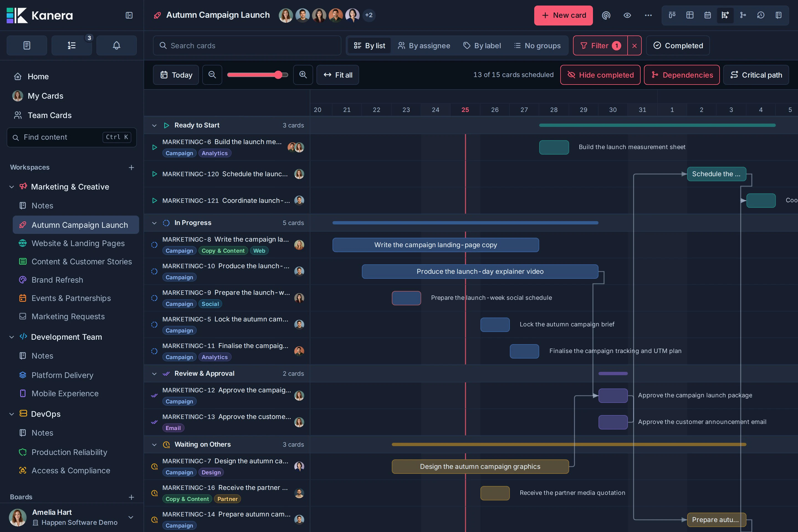The width and height of the screenshot is (798, 532).
Task: Toggle Dependencies display
Action: click(682, 75)
